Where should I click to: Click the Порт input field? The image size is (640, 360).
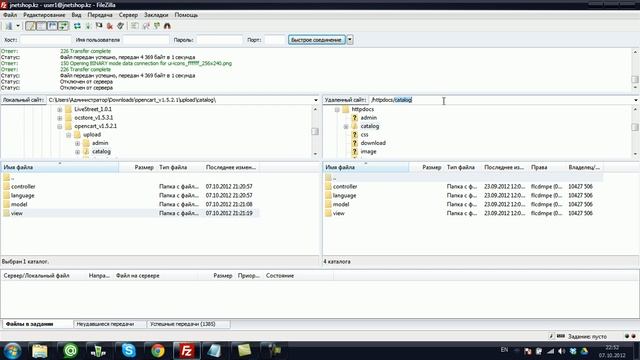(275, 40)
